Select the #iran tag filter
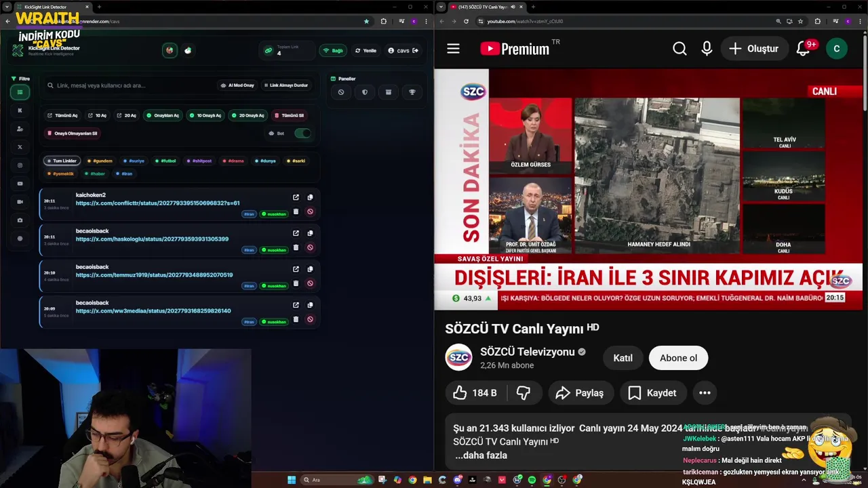This screenshot has height=488, width=868. (x=124, y=174)
